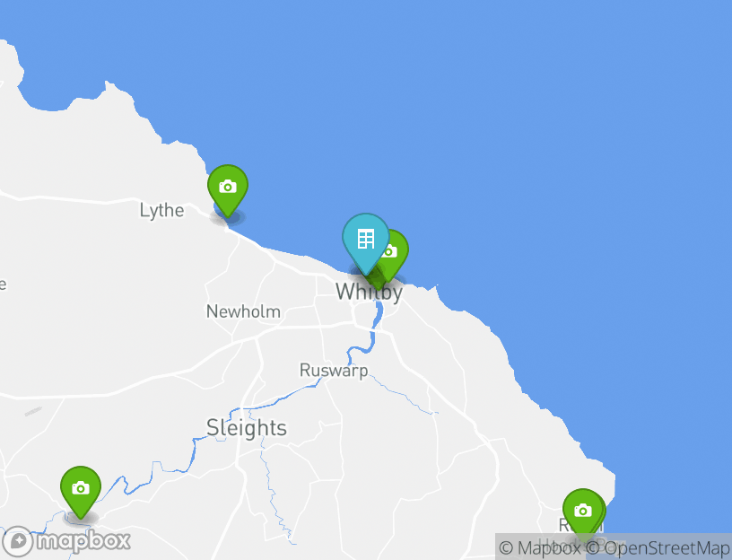Select the camera pin at the southeast coast

pos(583,513)
